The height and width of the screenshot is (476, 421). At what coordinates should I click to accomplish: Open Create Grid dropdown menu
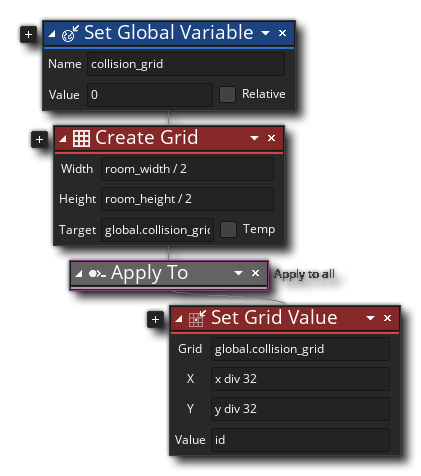coord(254,138)
